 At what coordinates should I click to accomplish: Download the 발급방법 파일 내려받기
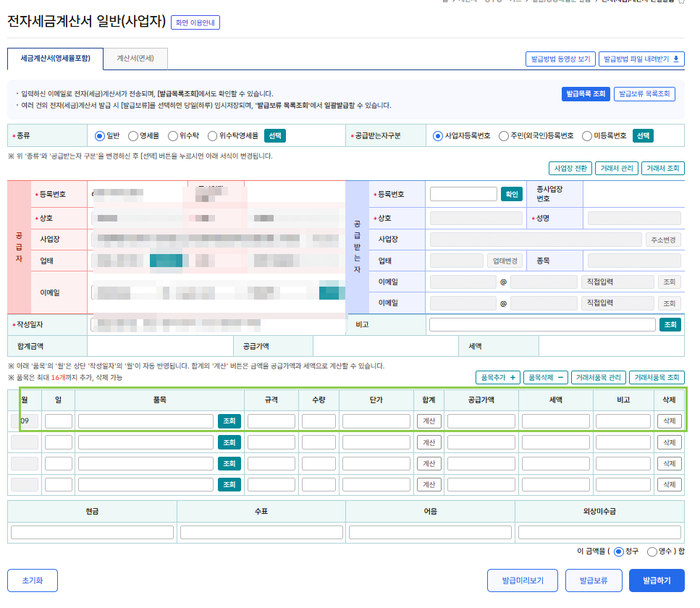[x=641, y=59]
